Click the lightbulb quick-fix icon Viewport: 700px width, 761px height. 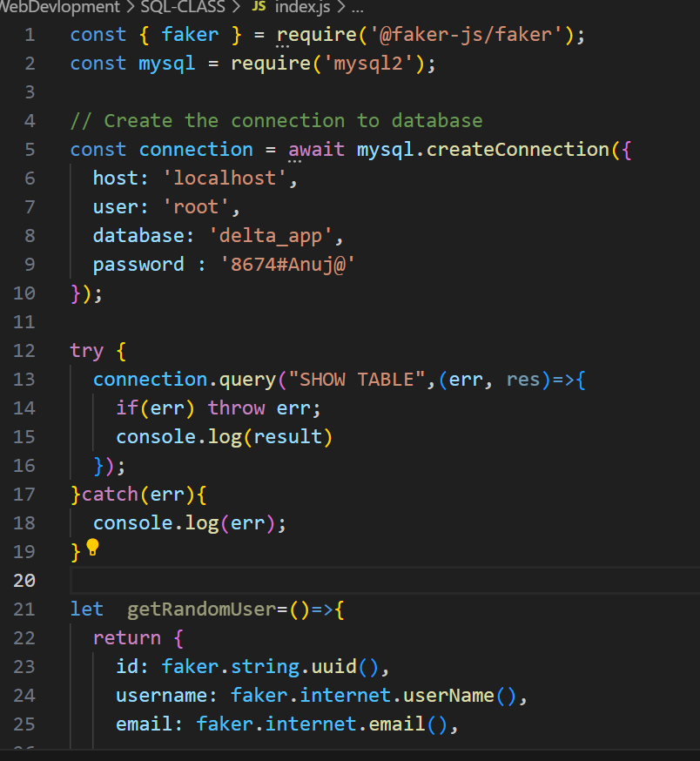click(x=92, y=547)
